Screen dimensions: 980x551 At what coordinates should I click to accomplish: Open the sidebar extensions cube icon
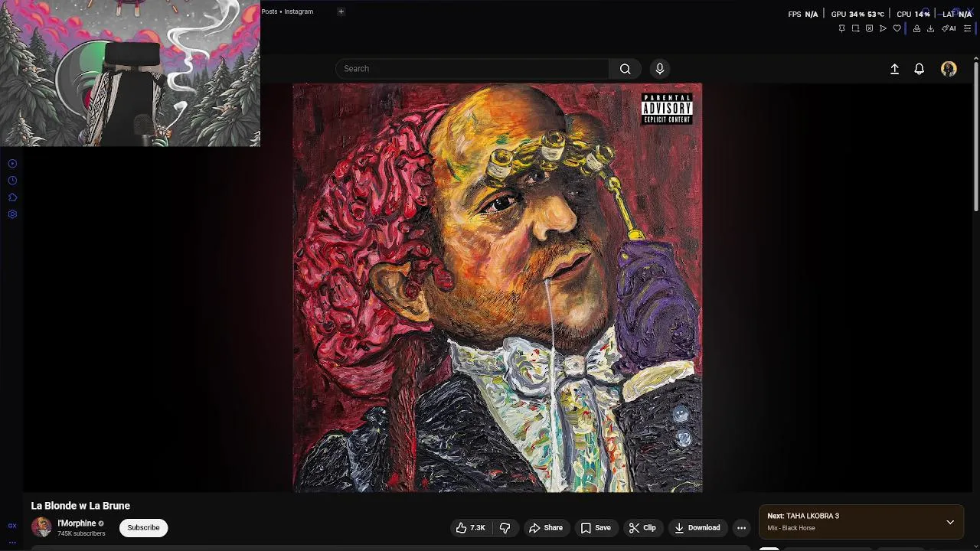coord(12,197)
